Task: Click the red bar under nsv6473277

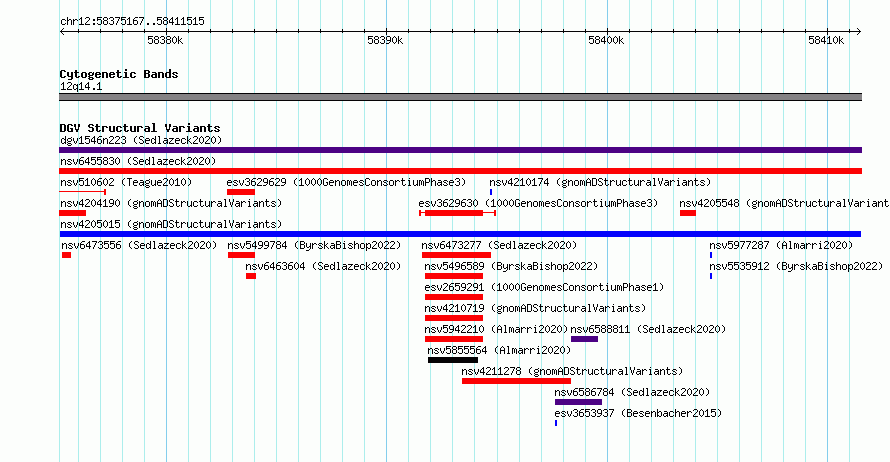Action: (x=456, y=255)
